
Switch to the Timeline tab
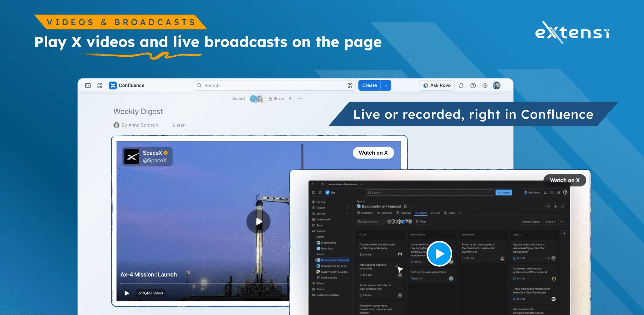click(384, 213)
